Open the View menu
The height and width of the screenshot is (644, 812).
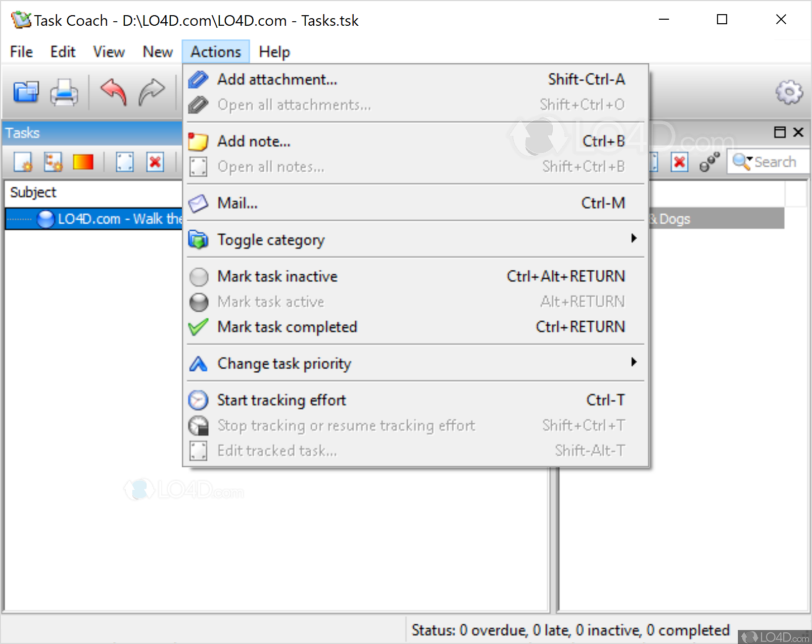point(108,52)
